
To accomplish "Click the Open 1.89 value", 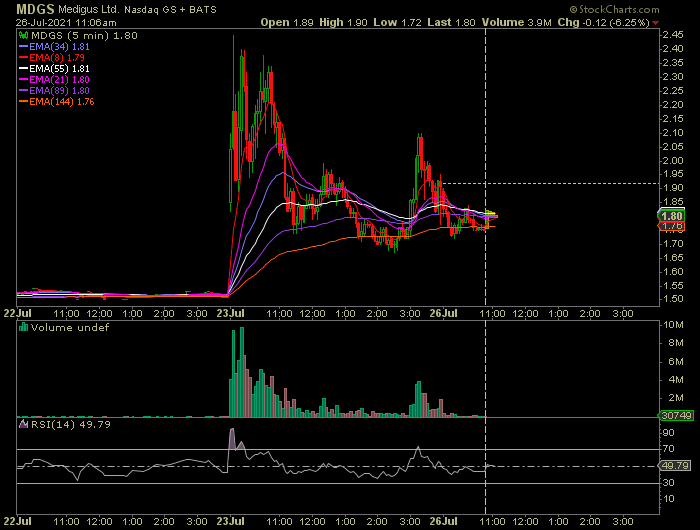I will pyautogui.click(x=287, y=22).
